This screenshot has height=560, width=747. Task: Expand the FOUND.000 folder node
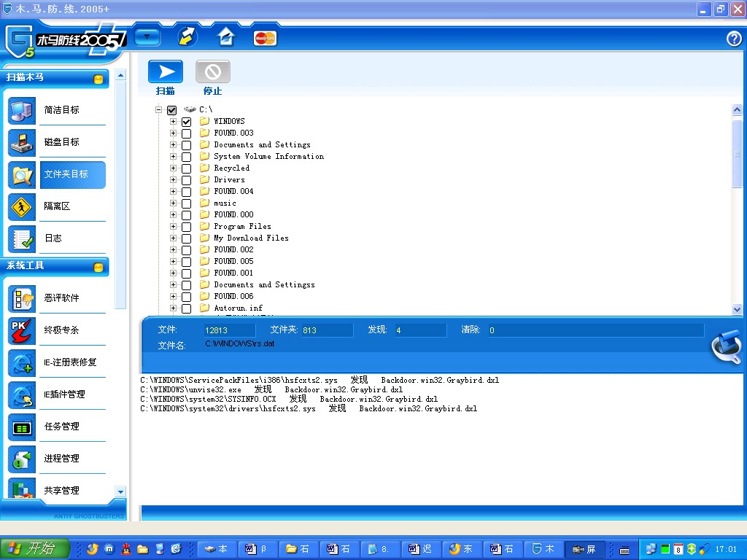pyautogui.click(x=173, y=215)
